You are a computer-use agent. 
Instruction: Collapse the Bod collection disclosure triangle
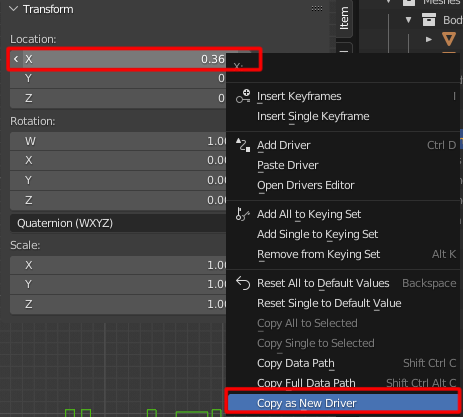click(x=408, y=20)
